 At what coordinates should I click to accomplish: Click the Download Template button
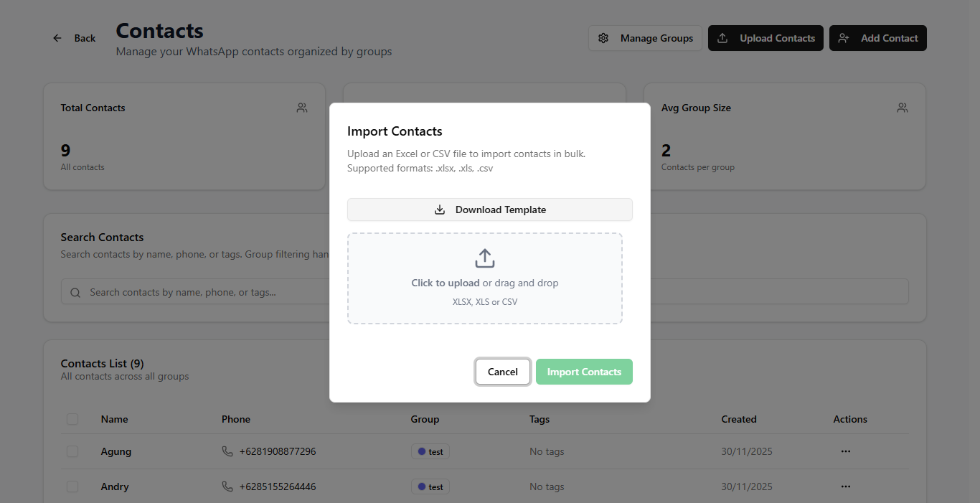(490, 210)
